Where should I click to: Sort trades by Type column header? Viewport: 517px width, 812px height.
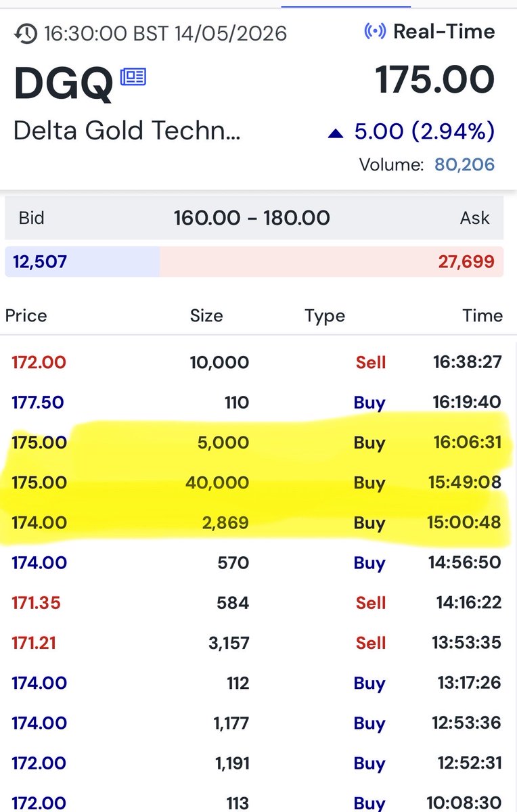(325, 315)
